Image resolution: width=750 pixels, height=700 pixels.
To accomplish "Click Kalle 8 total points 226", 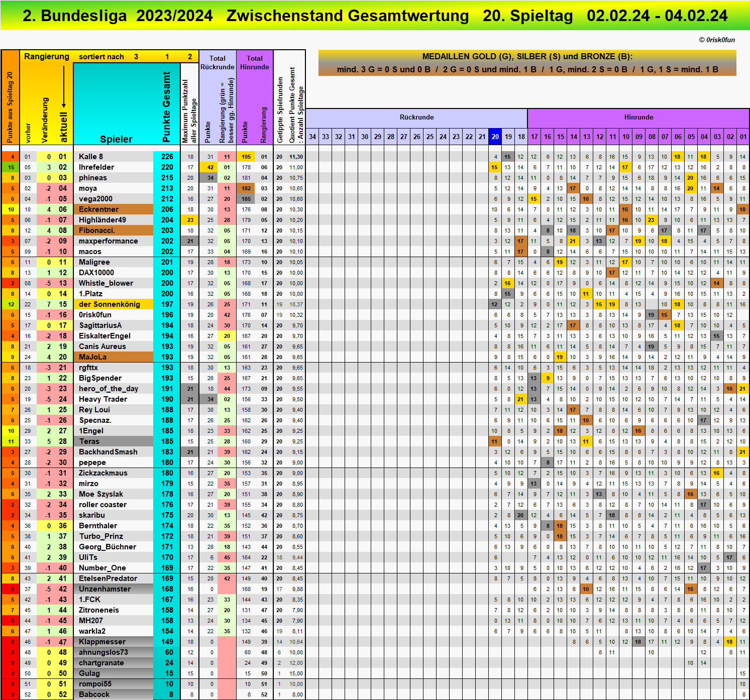I will click(167, 157).
